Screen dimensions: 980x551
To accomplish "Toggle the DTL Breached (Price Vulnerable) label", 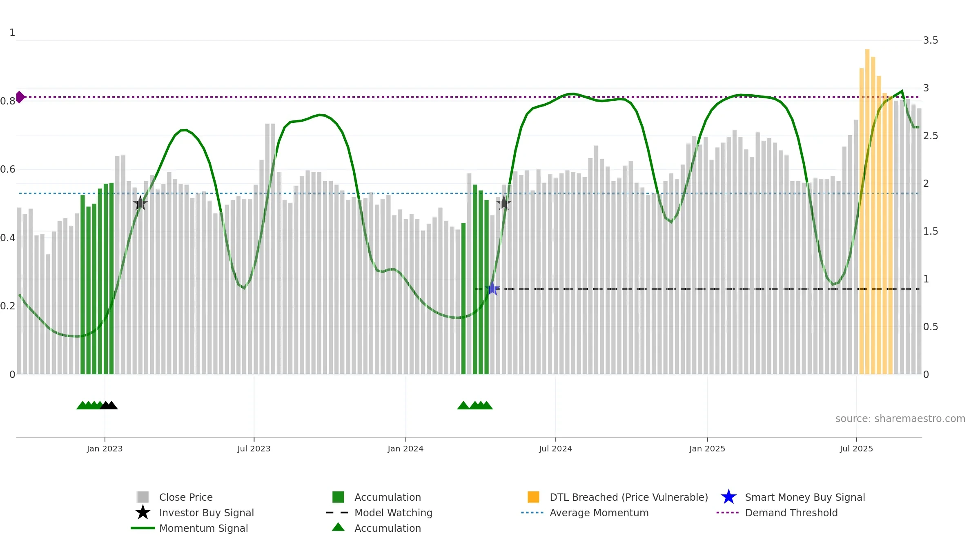I will [629, 497].
